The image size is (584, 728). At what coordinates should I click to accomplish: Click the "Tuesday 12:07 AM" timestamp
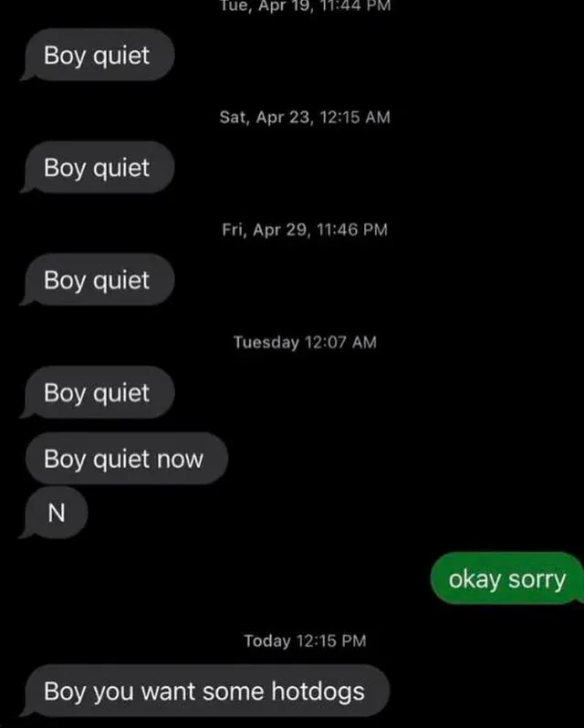click(x=305, y=342)
